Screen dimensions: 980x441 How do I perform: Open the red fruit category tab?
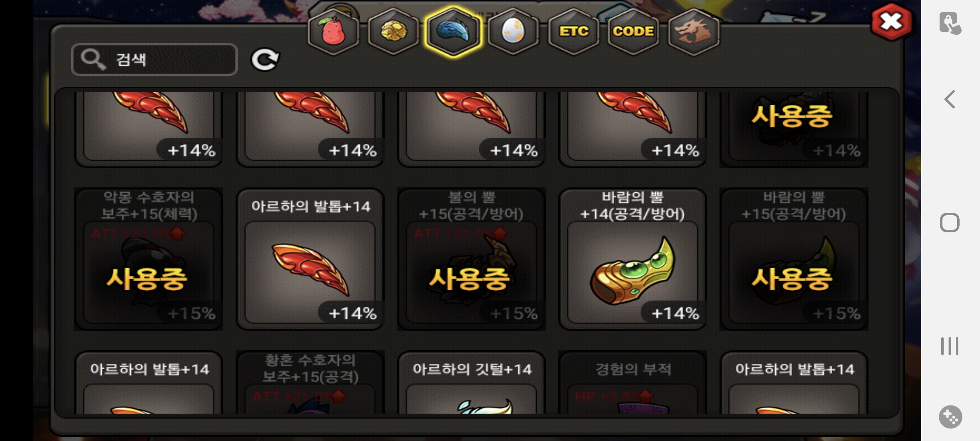point(334,31)
